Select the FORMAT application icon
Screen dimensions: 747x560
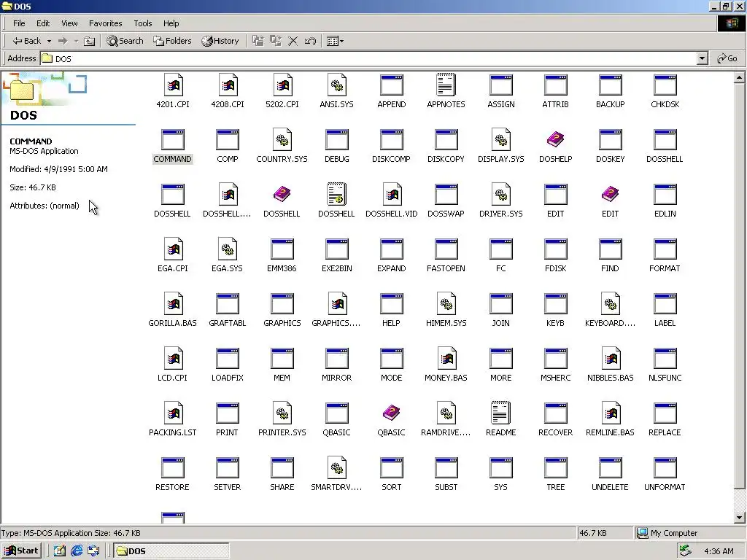click(x=665, y=249)
